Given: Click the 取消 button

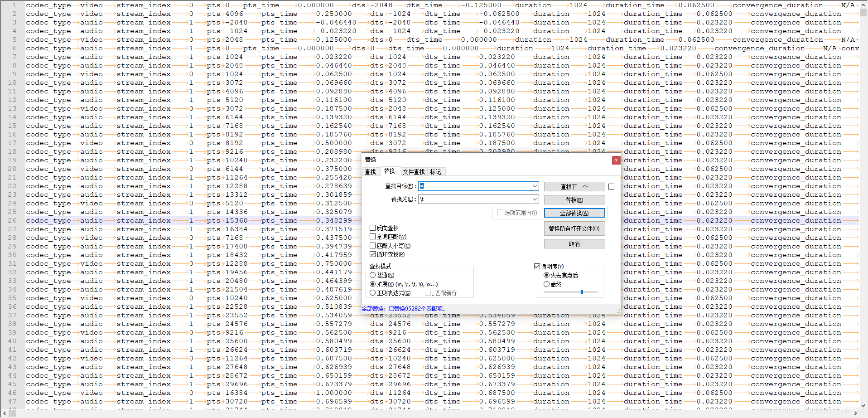Looking at the screenshot, I should tap(574, 244).
